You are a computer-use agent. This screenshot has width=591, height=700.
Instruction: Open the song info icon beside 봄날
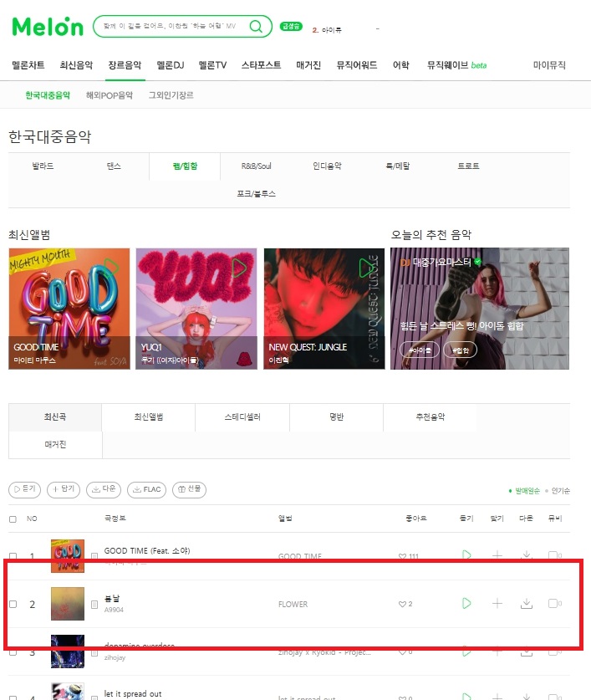click(94, 605)
